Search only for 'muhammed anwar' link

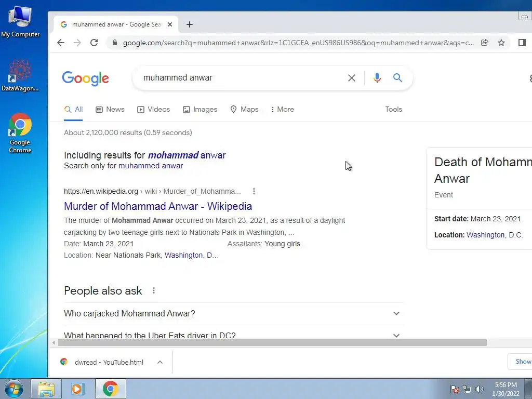(151, 166)
